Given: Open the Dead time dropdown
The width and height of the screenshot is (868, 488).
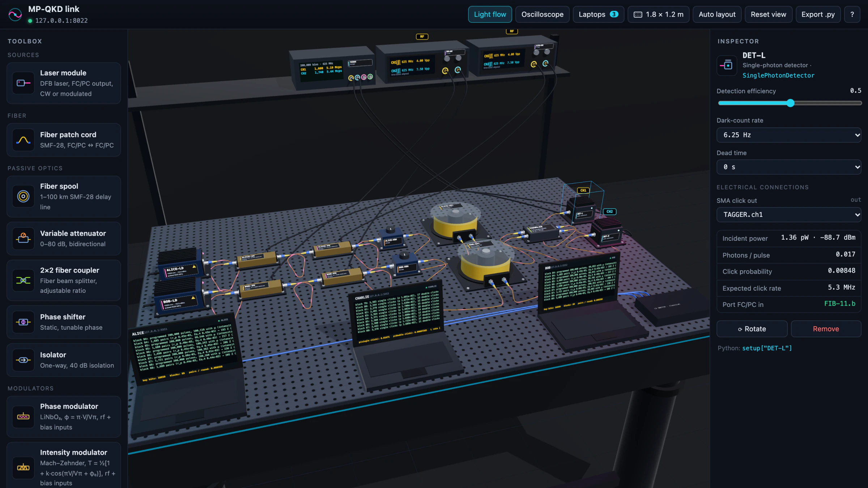Looking at the screenshot, I should click(789, 167).
